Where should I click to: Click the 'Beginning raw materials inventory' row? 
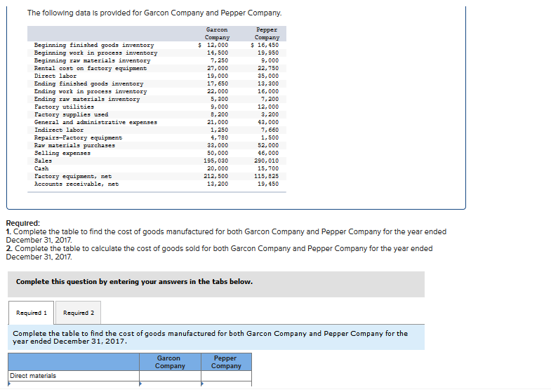(x=157, y=61)
